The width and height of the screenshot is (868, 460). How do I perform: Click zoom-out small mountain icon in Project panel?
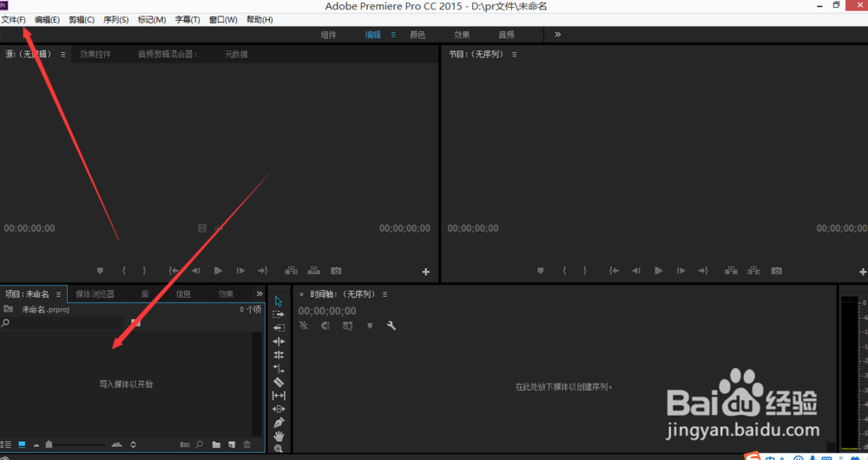pos(36,445)
